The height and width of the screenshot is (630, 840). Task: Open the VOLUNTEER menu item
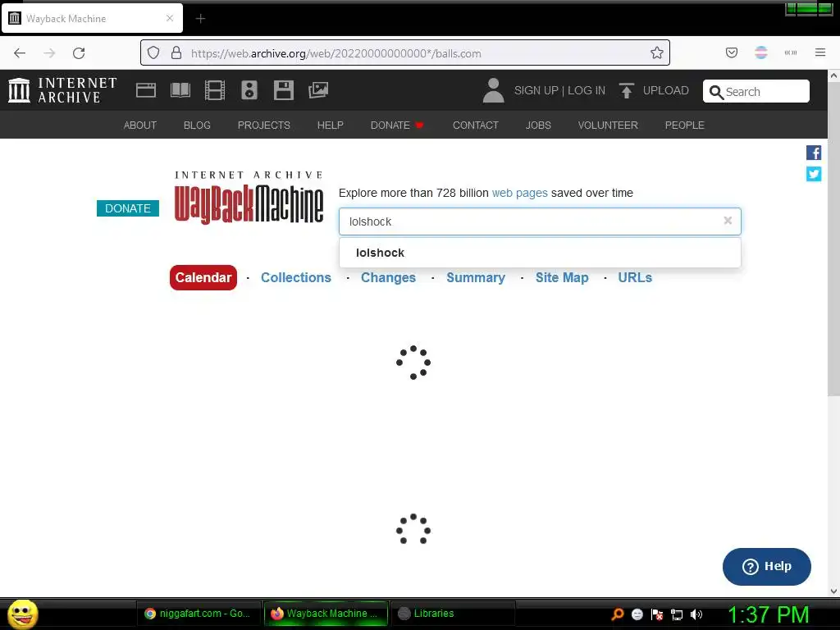tap(608, 125)
